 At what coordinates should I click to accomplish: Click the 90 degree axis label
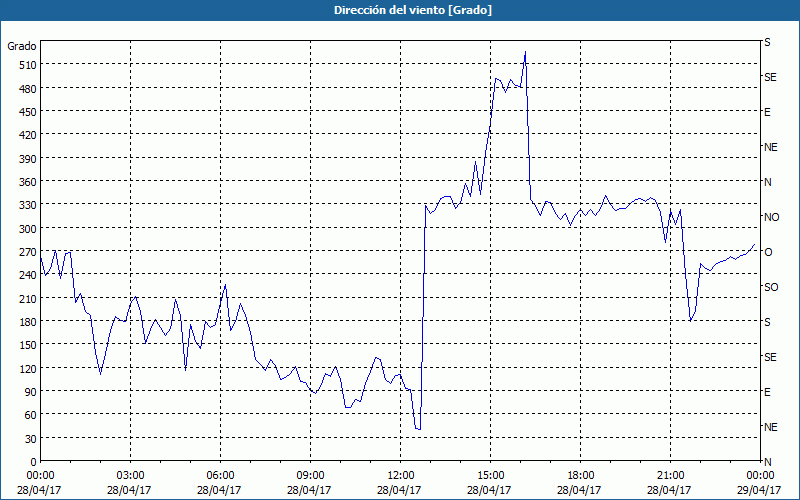coord(31,392)
